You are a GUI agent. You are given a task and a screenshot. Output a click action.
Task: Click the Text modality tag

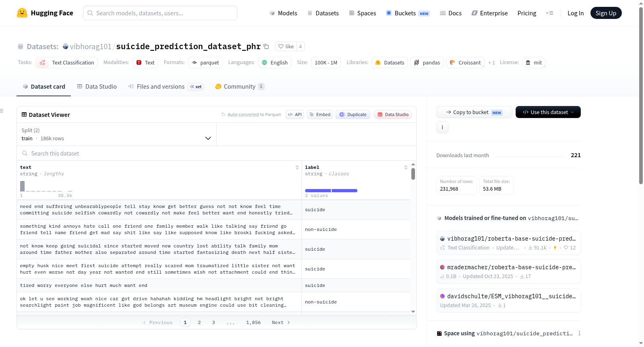tap(145, 62)
